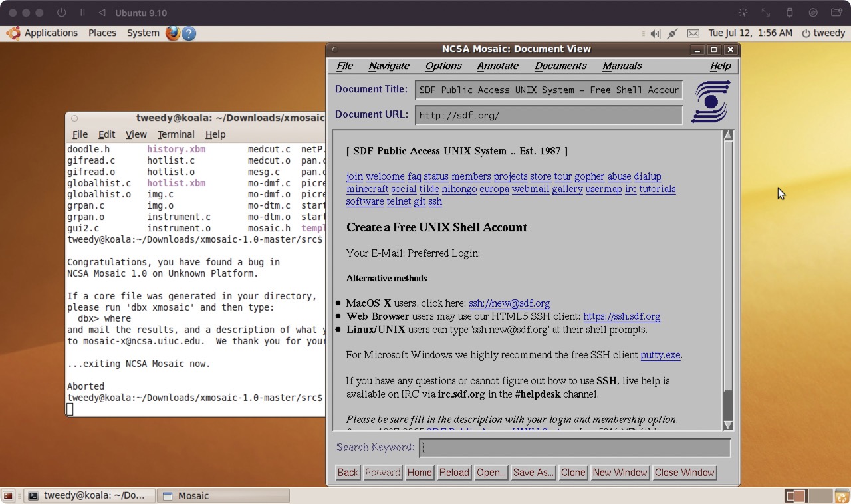Click the New Window button
This screenshot has width=851, height=504.
coord(620,473)
